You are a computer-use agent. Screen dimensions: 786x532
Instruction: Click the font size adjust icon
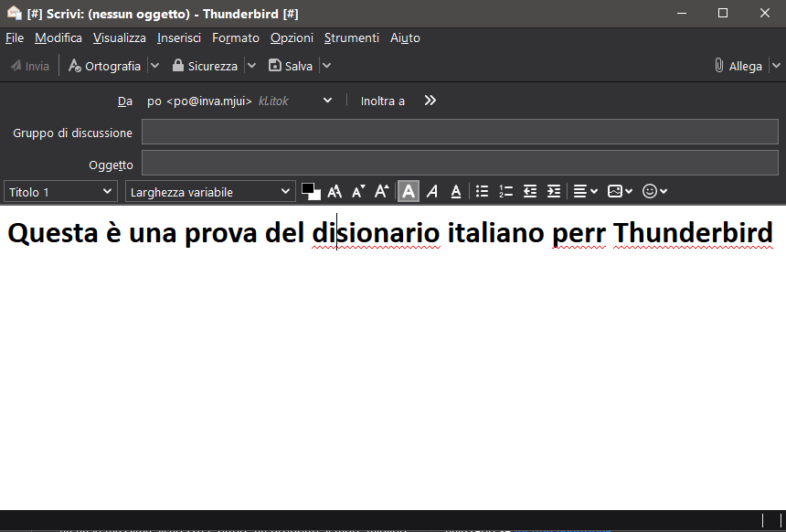tap(335, 192)
